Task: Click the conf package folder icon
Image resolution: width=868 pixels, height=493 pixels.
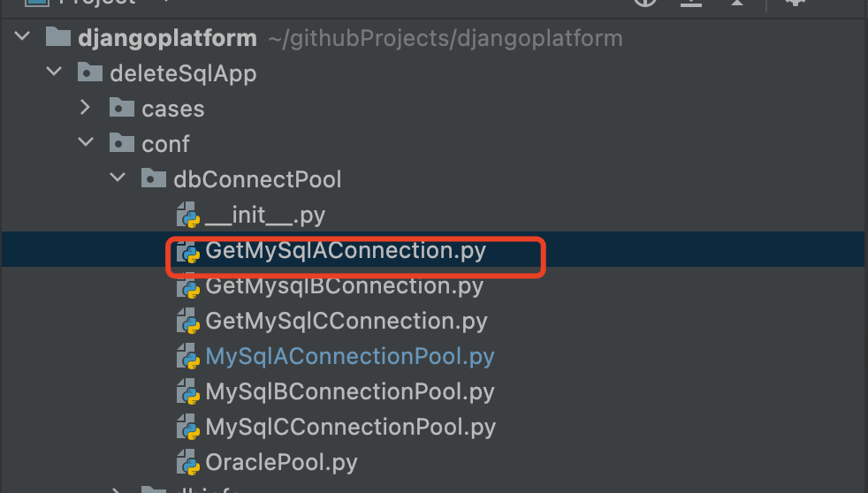Action: (x=122, y=143)
